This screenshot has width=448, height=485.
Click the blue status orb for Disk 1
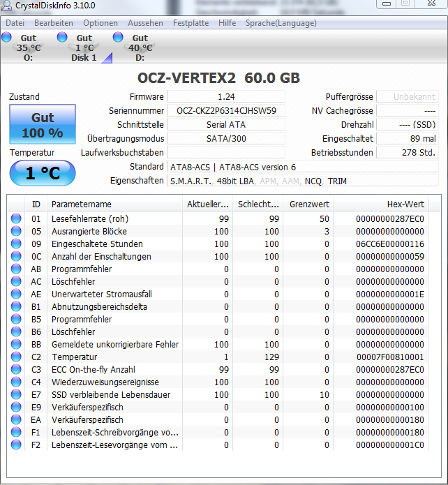(x=62, y=38)
